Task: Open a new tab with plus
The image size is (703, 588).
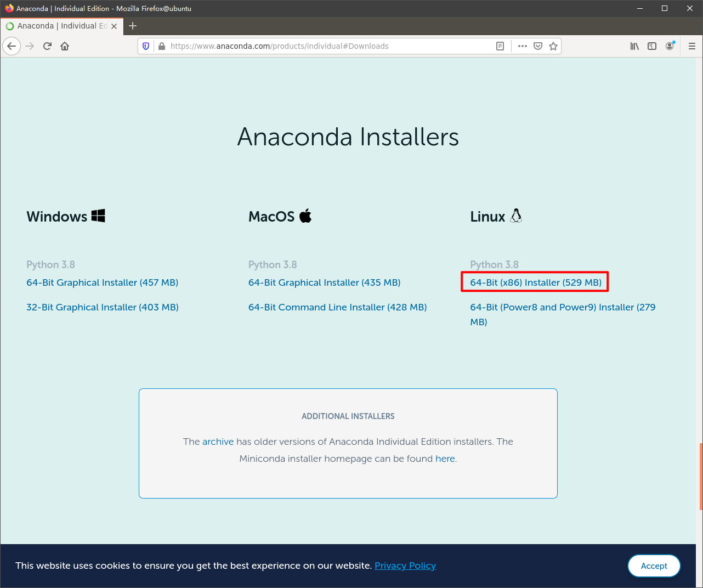Action: coord(133,26)
